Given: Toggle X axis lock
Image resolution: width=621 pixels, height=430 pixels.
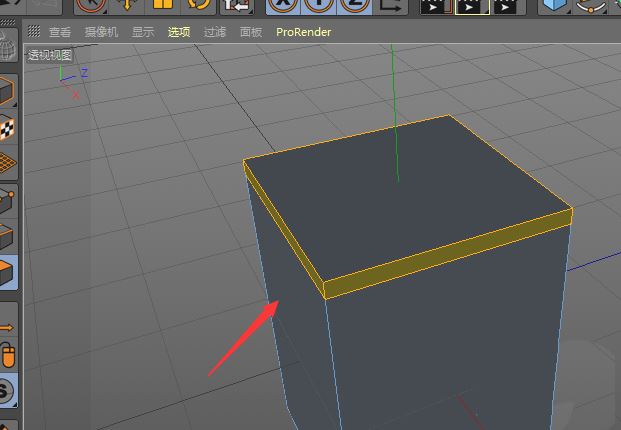Looking at the screenshot, I should [x=285, y=5].
